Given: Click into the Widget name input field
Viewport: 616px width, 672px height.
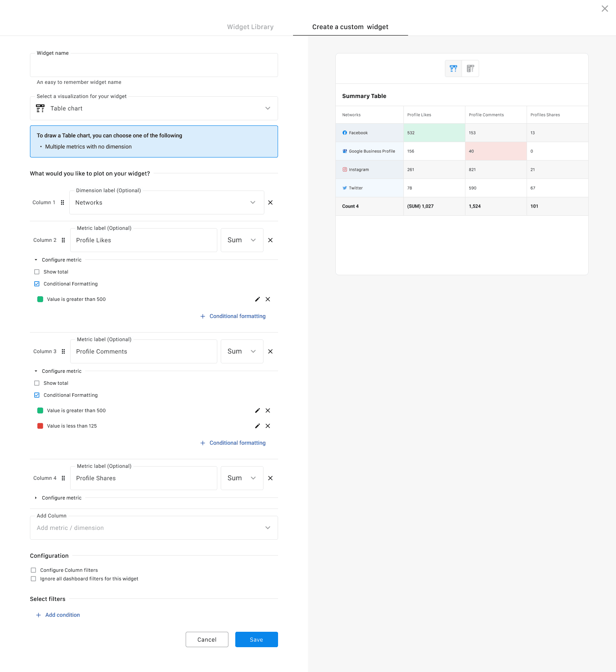Looking at the screenshot, I should click(154, 65).
